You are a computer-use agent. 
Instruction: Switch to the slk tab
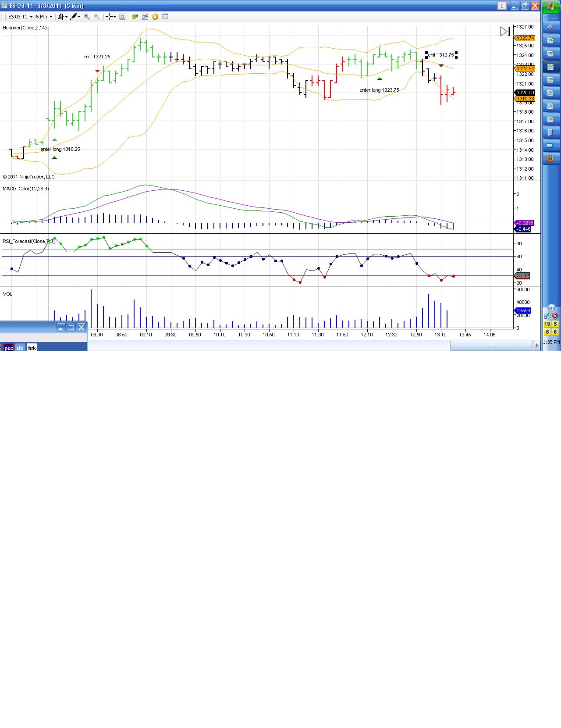(x=20, y=348)
